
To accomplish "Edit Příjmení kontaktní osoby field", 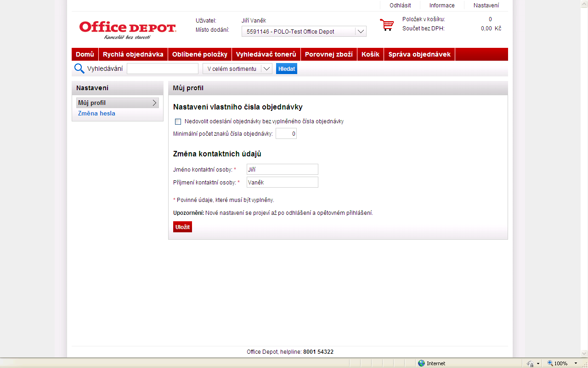I will [x=283, y=182].
